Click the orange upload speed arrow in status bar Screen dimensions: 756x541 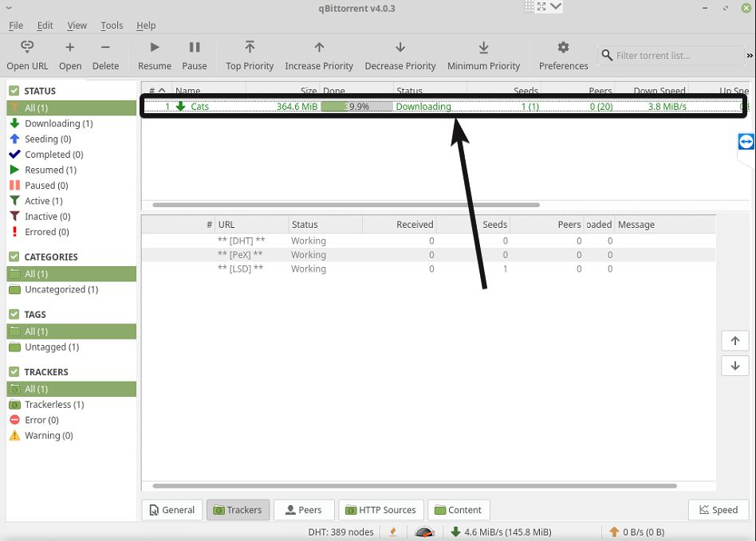pos(614,532)
